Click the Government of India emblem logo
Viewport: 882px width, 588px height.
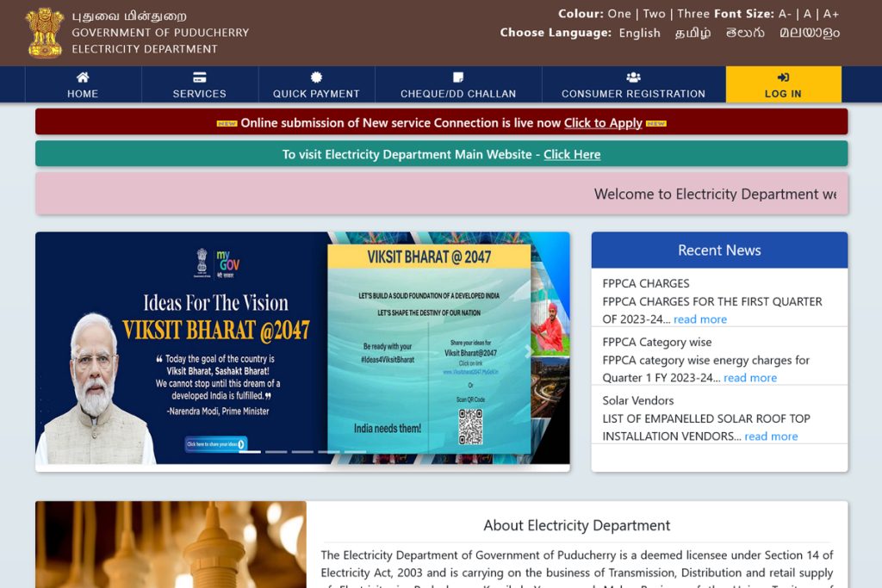tap(45, 33)
